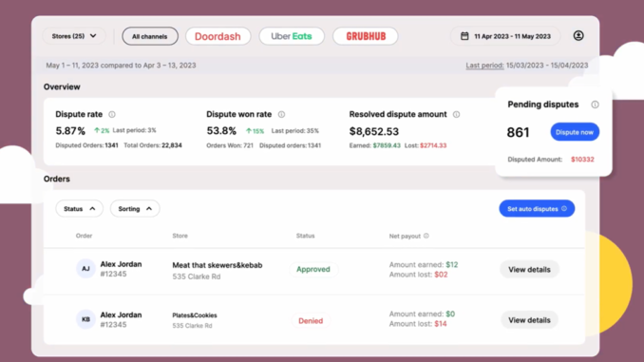Expand the Sorting dropdown
The width and height of the screenshot is (644, 362).
point(135,209)
